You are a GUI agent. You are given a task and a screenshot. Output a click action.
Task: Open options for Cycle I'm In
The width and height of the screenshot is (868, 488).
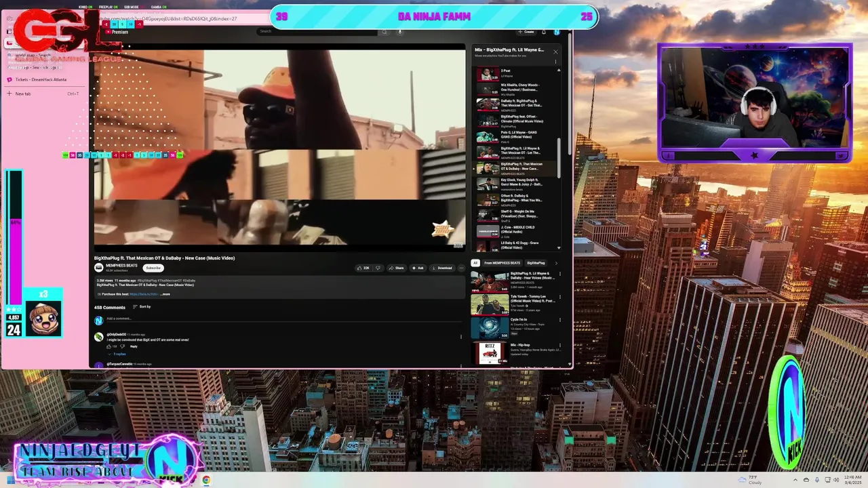point(560,320)
